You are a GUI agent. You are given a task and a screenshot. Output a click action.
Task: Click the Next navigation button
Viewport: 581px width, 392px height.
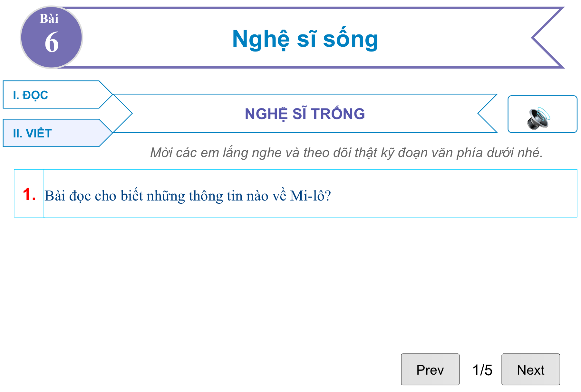pos(530,369)
